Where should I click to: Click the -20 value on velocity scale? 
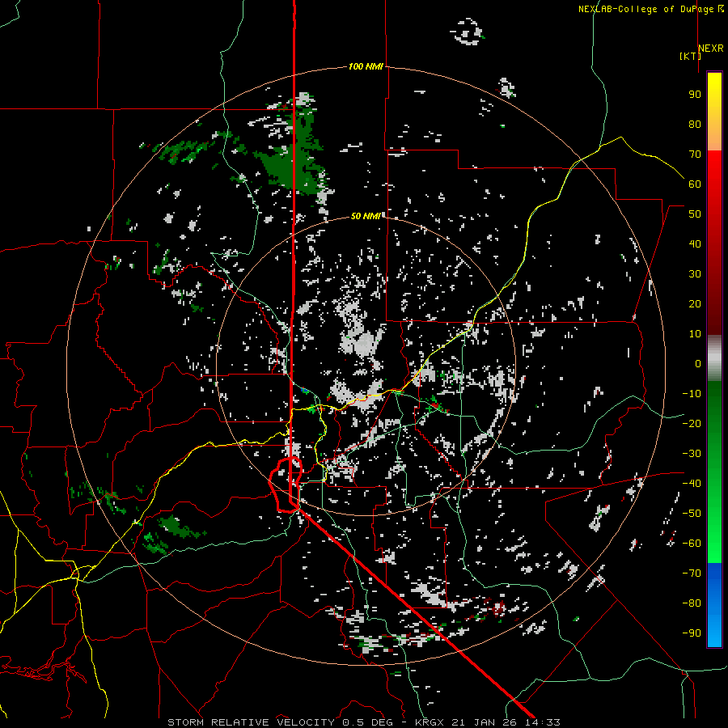[692, 423]
